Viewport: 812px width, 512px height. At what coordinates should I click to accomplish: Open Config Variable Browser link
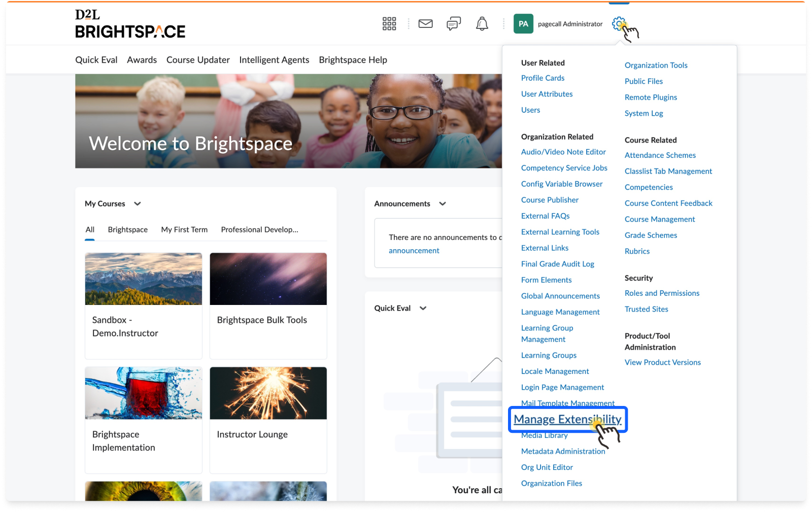coord(562,184)
